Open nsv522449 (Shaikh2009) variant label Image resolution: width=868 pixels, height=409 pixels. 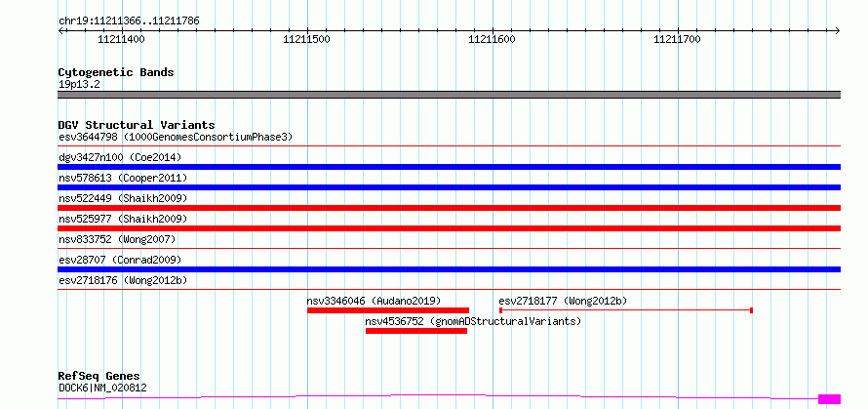(x=123, y=198)
